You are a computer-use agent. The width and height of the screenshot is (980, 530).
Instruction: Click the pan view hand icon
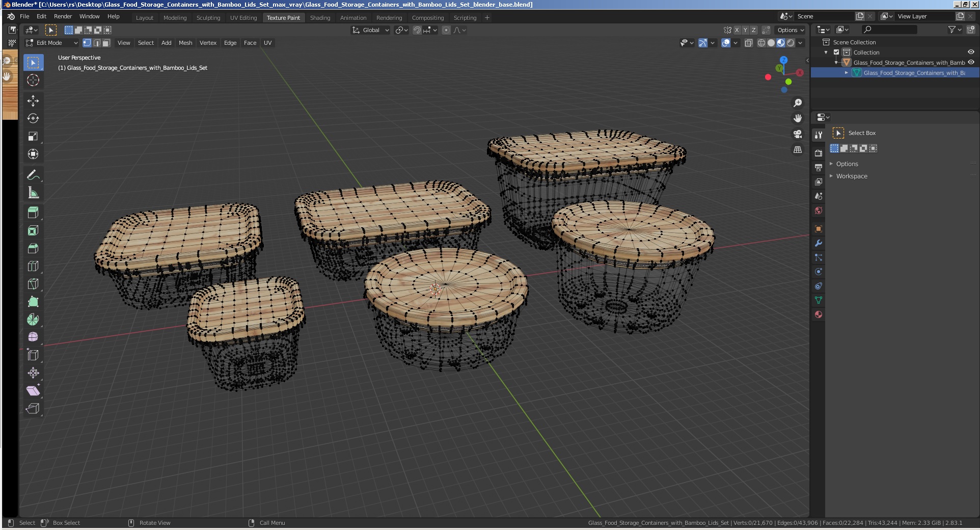pyautogui.click(x=798, y=118)
